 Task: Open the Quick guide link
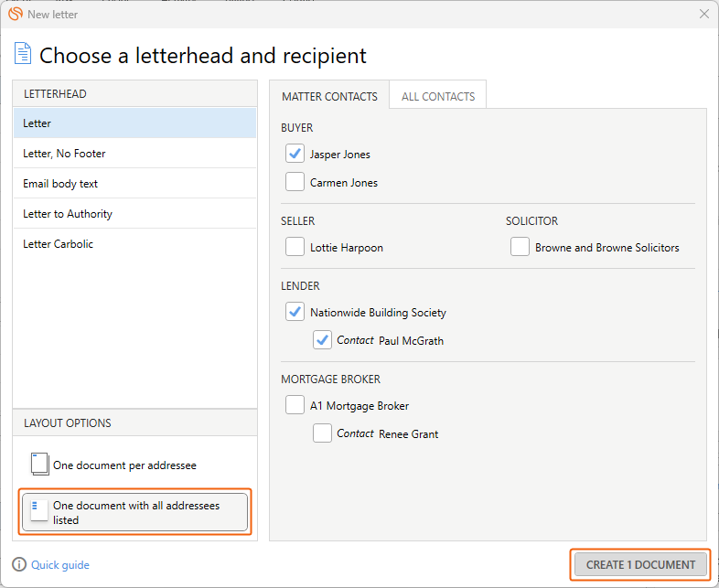(60, 564)
